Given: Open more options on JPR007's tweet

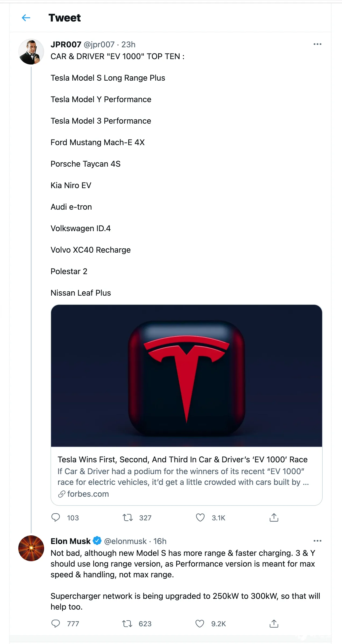Looking at the screenshot, I should tap(318, 44).
